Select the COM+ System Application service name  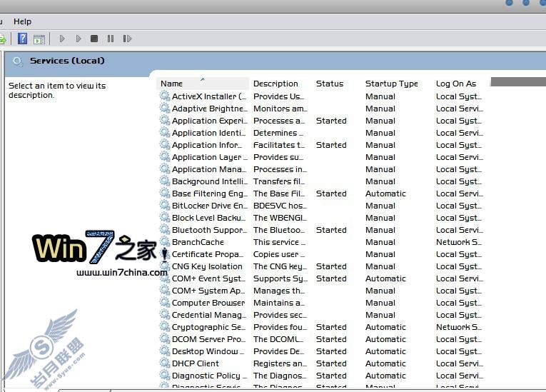coord(208,291)
